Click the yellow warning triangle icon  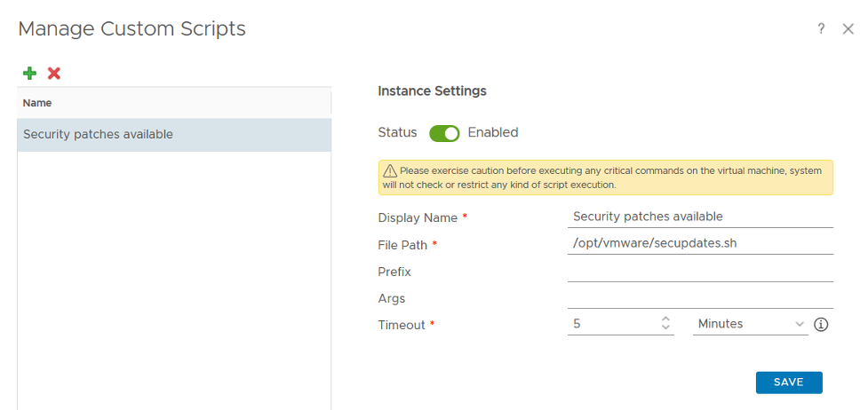[x=389, y=170]
